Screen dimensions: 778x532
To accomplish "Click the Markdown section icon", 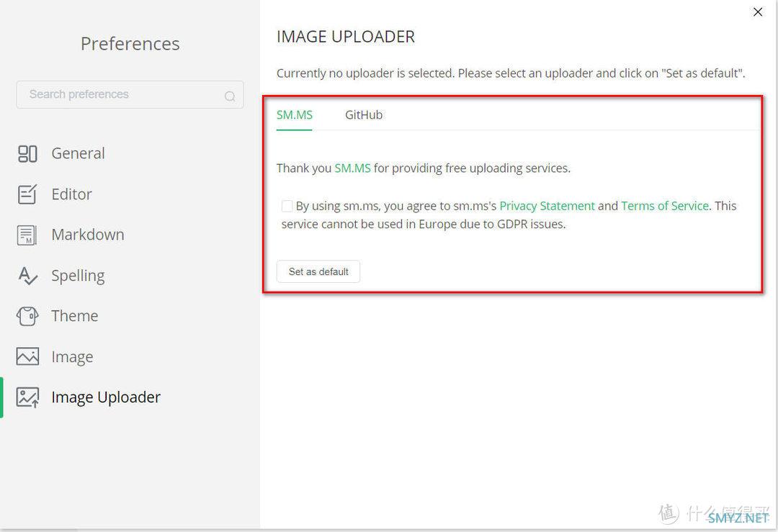I will click(27, 235).
